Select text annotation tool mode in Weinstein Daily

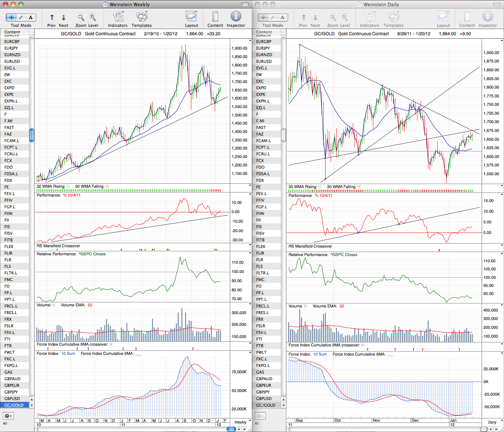[x=283, y=17]
